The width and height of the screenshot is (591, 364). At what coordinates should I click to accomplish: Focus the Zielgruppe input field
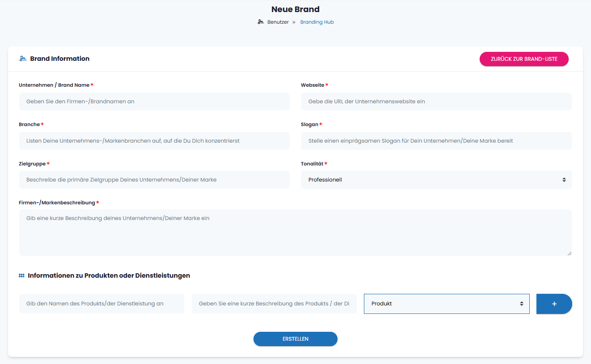coord(154,180)
